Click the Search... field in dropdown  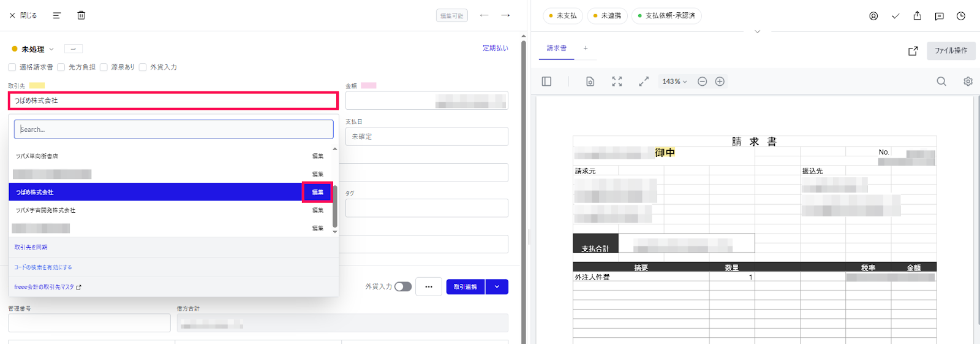[x=173, y=129]
